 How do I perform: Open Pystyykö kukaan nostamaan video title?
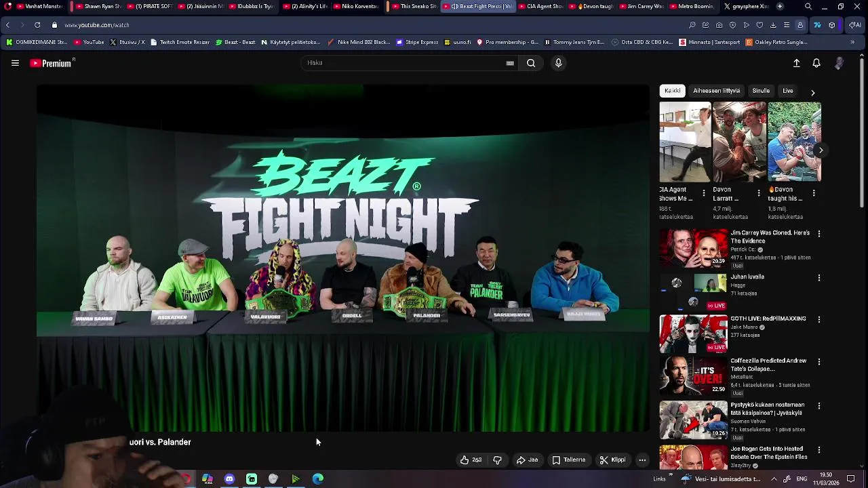point(768,409)
